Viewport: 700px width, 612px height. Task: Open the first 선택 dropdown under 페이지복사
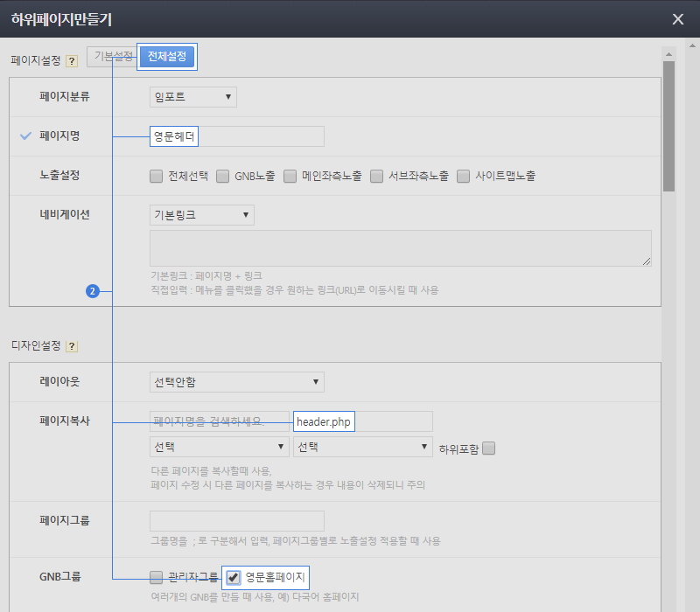click(x=219, y=447)
